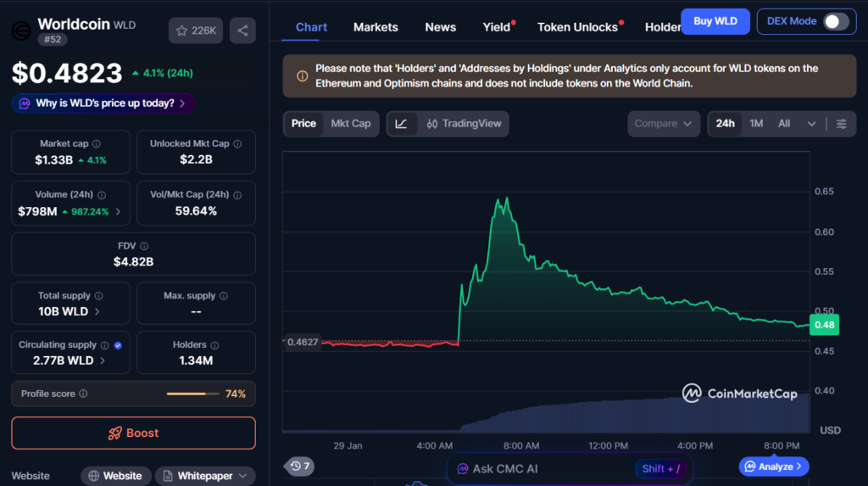The width and height of the screenshot is (868, 486).
Task: Click the Profile score progress bar
Action: pos(192,394)
